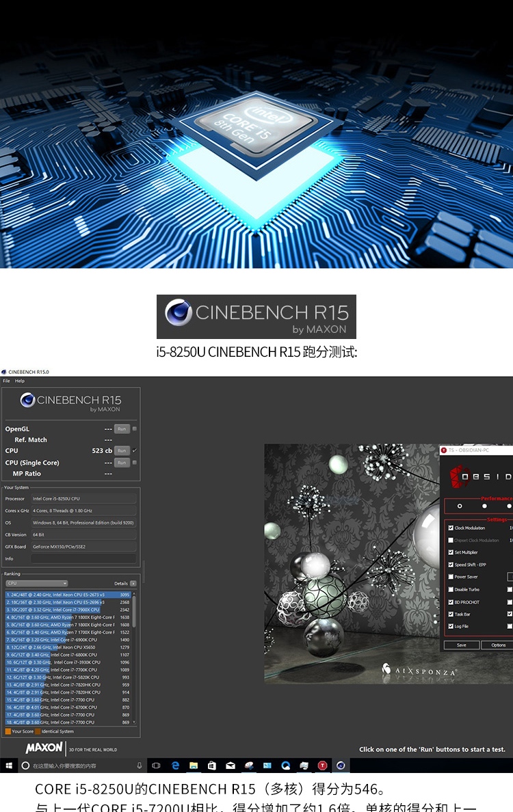Open the Microsoft Store taskbar icon

(x=211, y=766)
